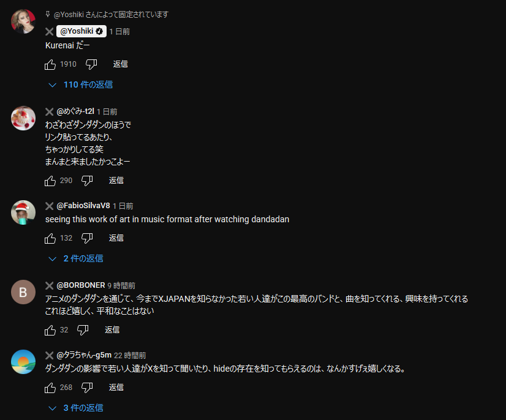The height and width of the screenshot is (420, 506).
Task: Click the X icon beside @Yoshiki
Action: coord(50,32)
